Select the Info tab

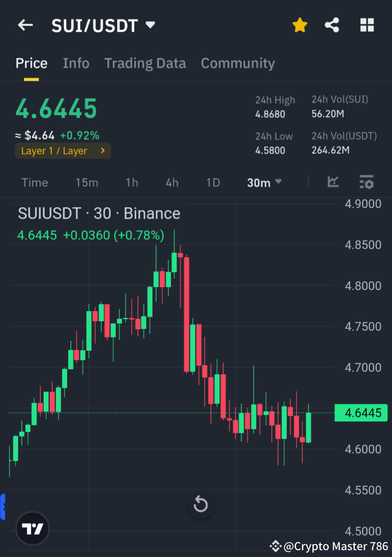pos(76,63)
